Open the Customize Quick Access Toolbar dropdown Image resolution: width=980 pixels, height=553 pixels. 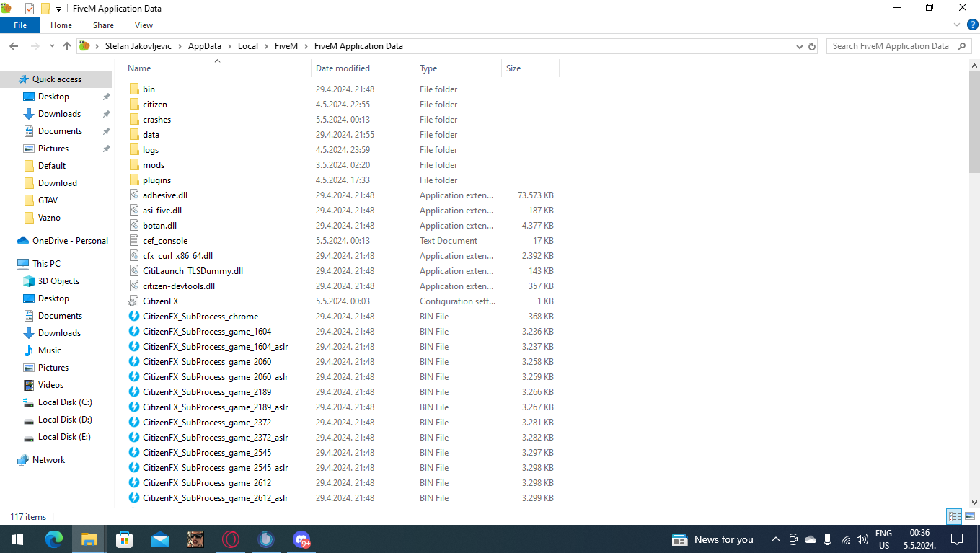coord(58,9)
